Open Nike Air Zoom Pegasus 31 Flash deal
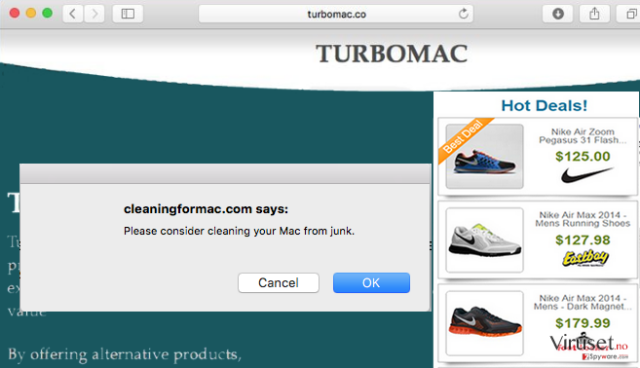Image resolution: width=640 pixels, height=368 pixels. coord(582,136)
